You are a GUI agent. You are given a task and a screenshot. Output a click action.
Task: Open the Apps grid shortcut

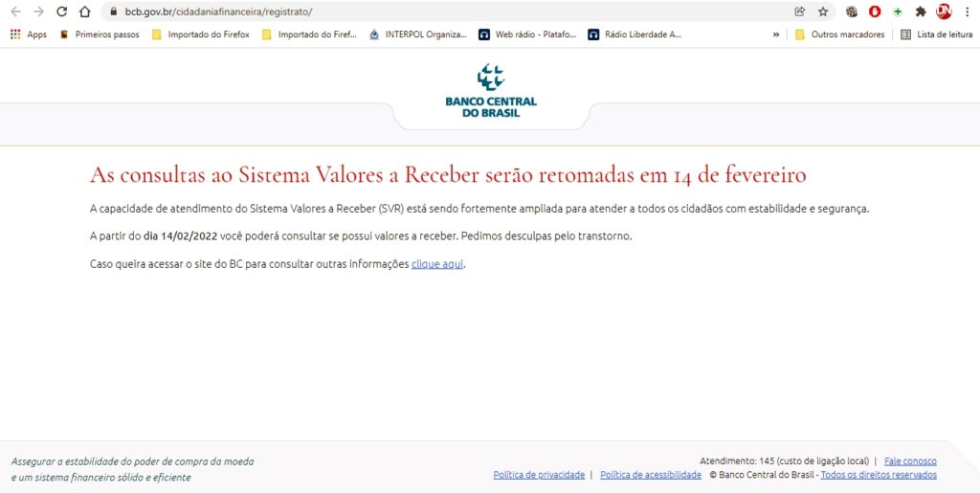pos(28,35)
